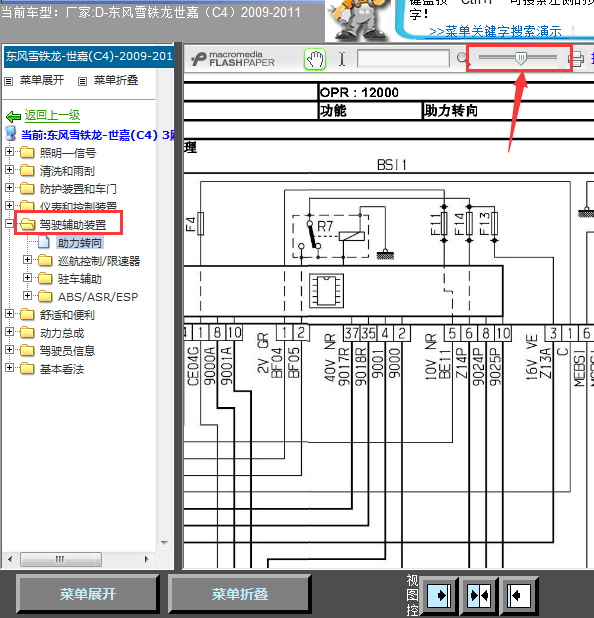The height and width of the screenshot is (618, 594).
Task: Click the cartoon mascot figure
Action: coord(358,20)
